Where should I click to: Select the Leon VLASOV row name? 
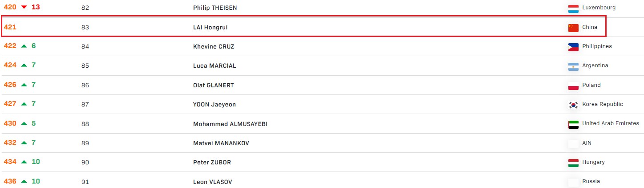coord(212,182)
